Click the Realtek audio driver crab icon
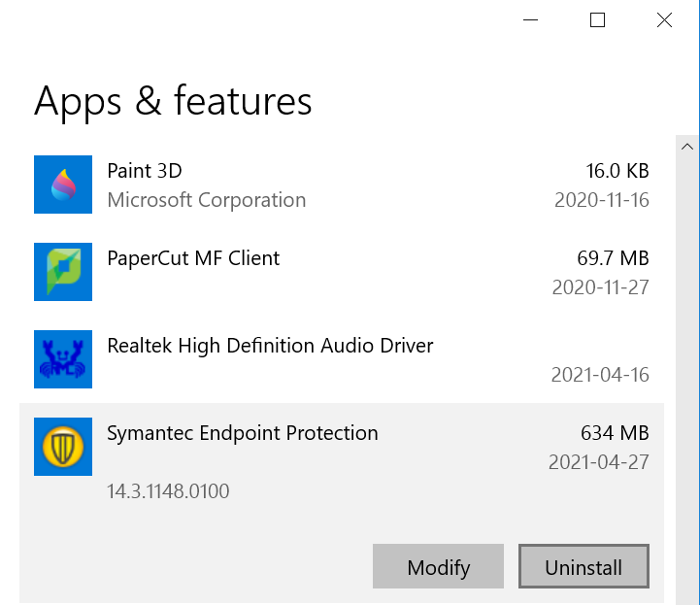 click(63, 359)
